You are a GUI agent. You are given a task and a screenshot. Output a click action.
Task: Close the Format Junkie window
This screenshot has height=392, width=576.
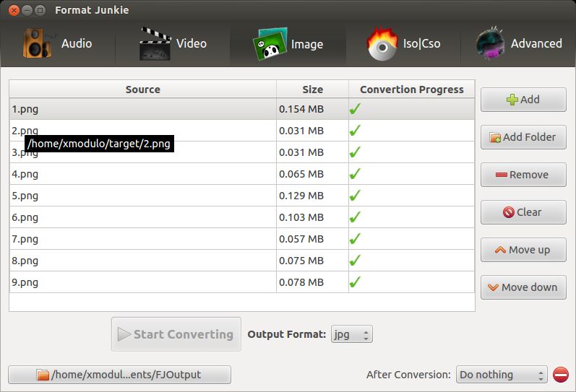[14, 10]
